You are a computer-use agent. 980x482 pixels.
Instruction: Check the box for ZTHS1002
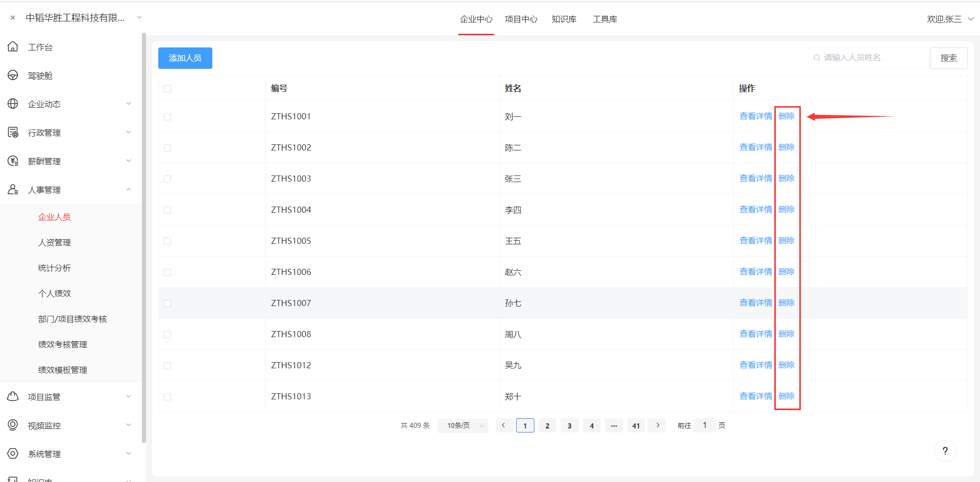(167, 148)
